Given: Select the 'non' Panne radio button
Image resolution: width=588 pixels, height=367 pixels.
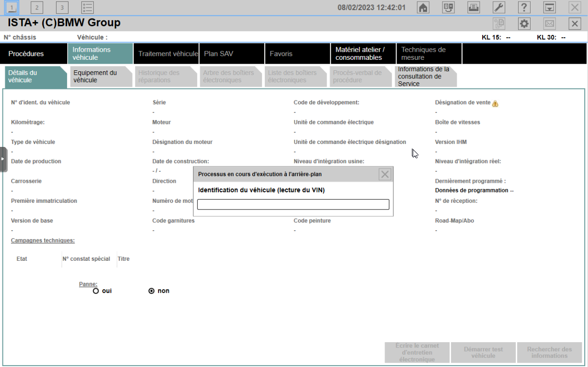Looking at the screenshot, I should [x=151, y=291].
